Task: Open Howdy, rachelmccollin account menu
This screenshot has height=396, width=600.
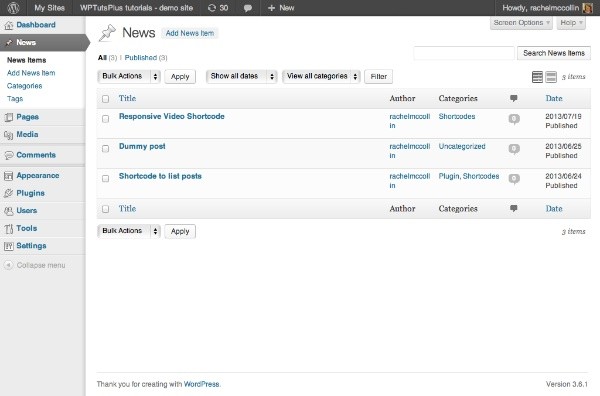Action: click(x=547, y=8)
